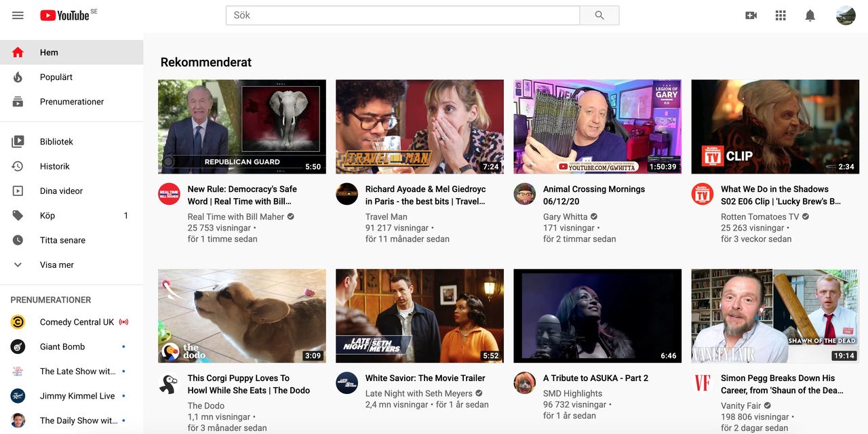Play the Late Night Seth Meyers thumbnail

click(x=420, y=316)
